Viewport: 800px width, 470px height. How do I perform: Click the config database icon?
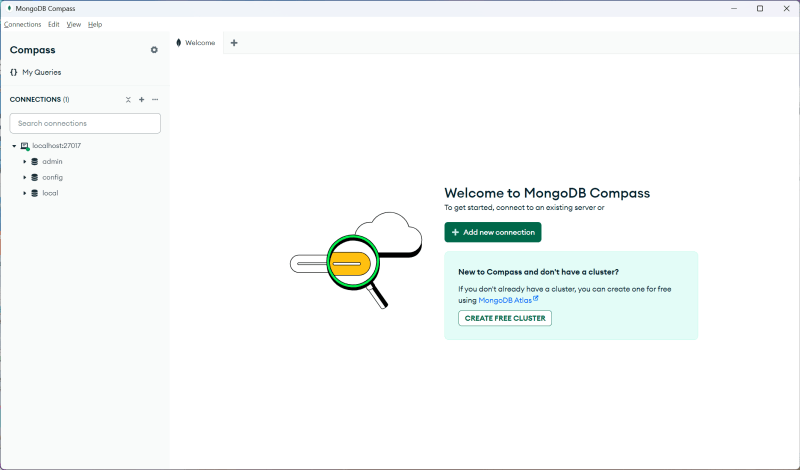tap(35, 178)
